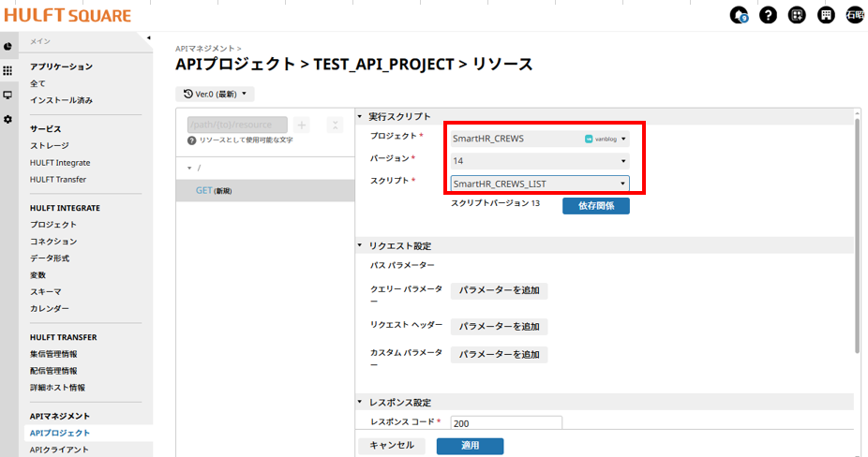Open the user profile avatar
Image resolution: width=868 pixels, height=457 pixels.
(x=855, y=15)
